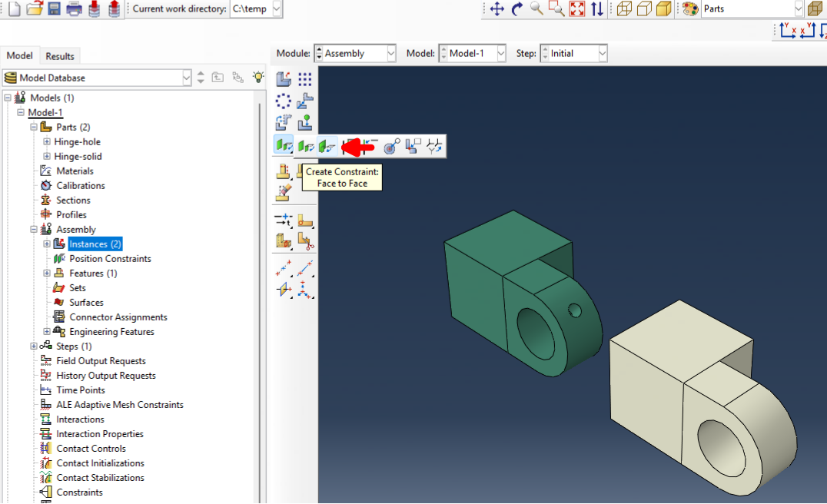Toggle the lightbulb tips icon
The image size is (827, 504).
tap(258, 78)
